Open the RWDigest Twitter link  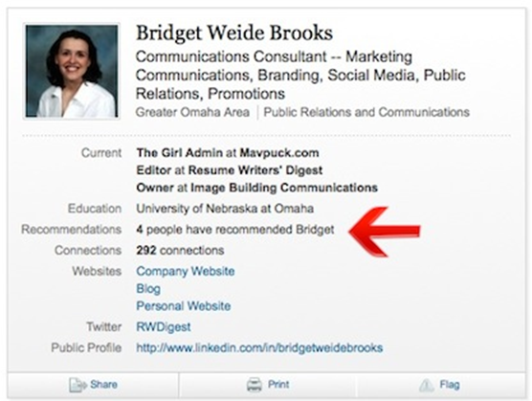pyautogui.click(x=164, y=327)
